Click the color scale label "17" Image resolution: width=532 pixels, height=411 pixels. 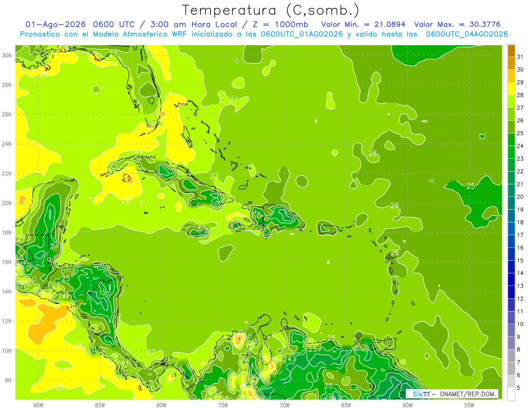[520, 235]
